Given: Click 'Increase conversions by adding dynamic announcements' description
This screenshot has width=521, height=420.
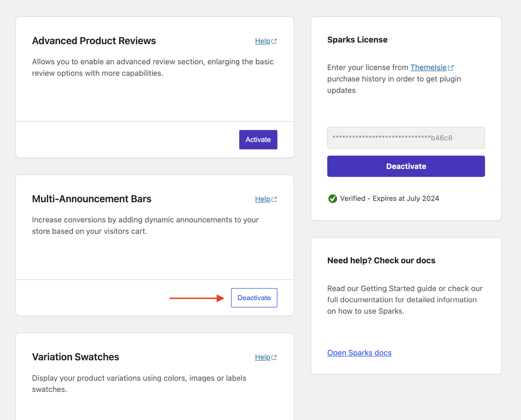Looking at the screenshot, I should point(145,225).
